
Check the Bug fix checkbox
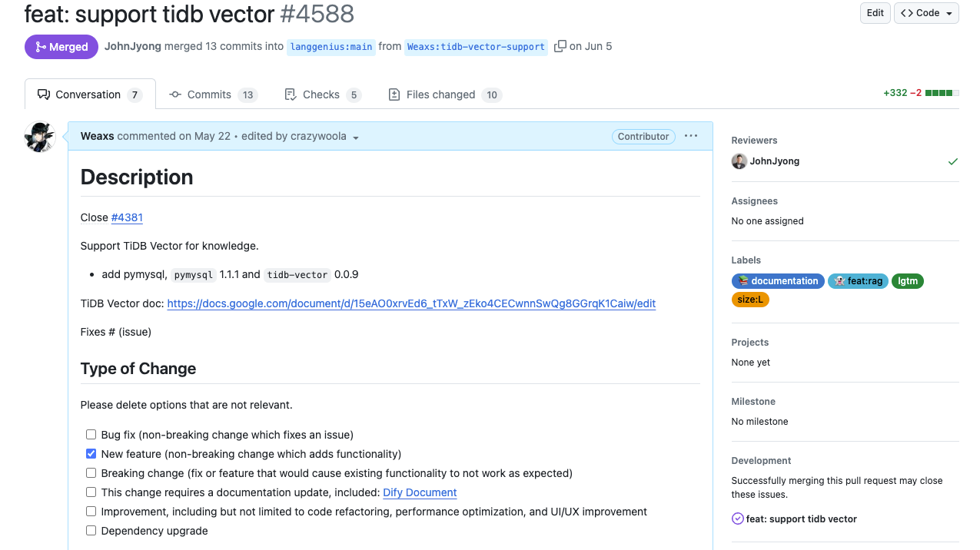click(91, 435)
